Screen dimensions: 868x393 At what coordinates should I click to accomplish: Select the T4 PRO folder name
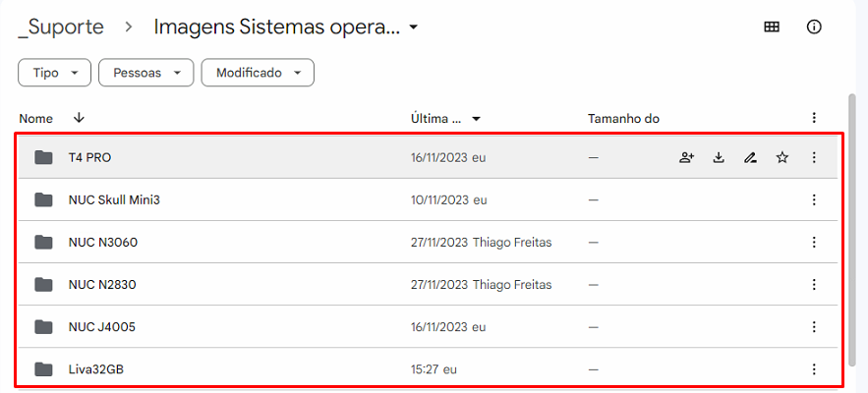(x=89, y=158)
